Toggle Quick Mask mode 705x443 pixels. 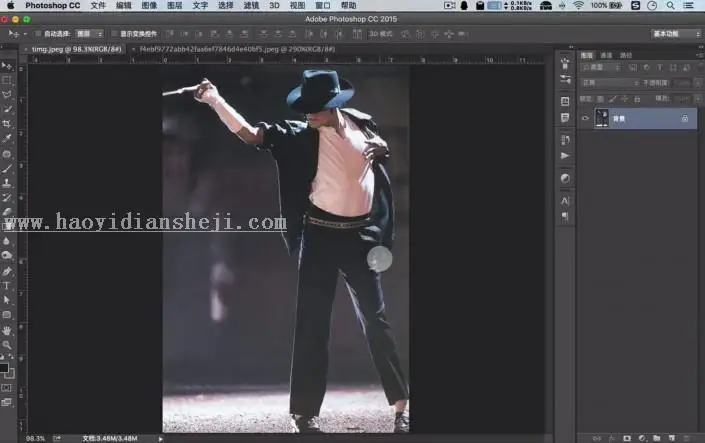point(7,388)
